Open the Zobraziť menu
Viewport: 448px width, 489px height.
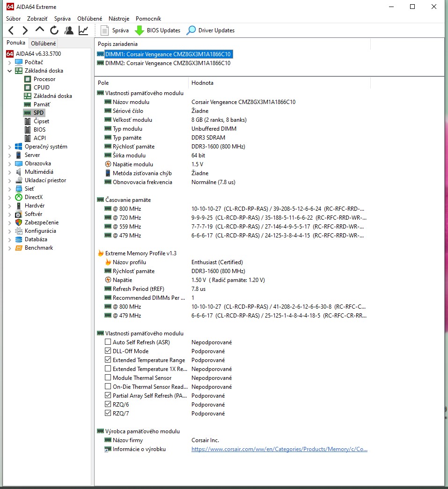coord(37,18)
